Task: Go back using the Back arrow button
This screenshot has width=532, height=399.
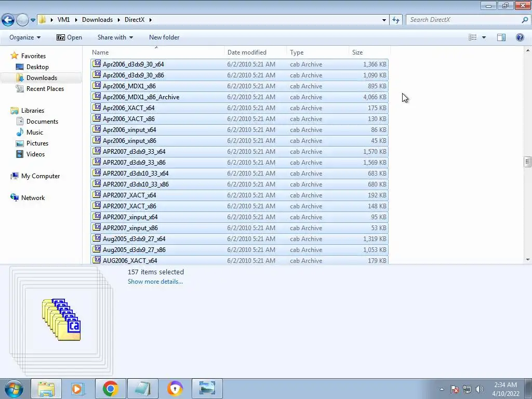Action: point(8,20)
